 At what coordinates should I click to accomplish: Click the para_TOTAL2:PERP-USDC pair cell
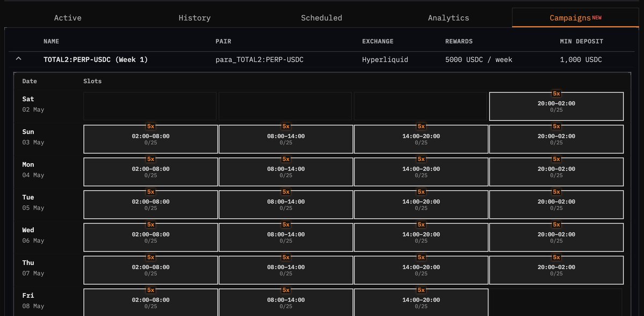259,60
